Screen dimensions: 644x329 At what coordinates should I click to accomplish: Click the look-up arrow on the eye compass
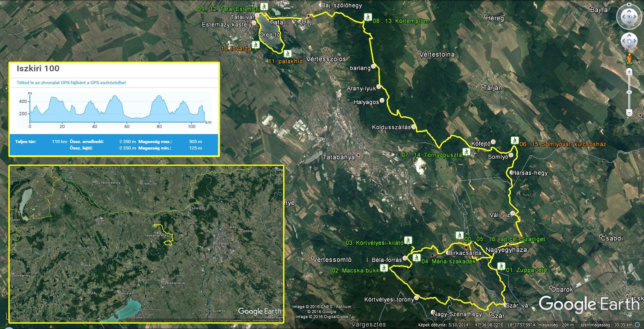629,11
